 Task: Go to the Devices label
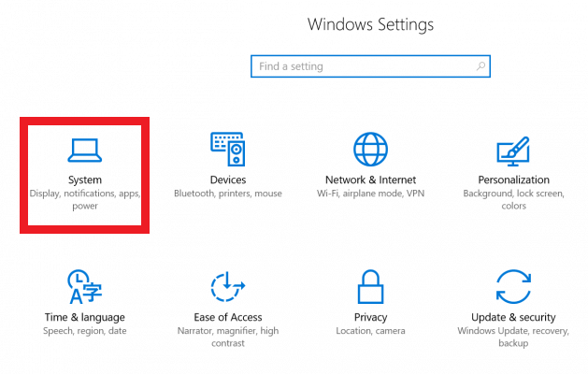click(228, 180)
